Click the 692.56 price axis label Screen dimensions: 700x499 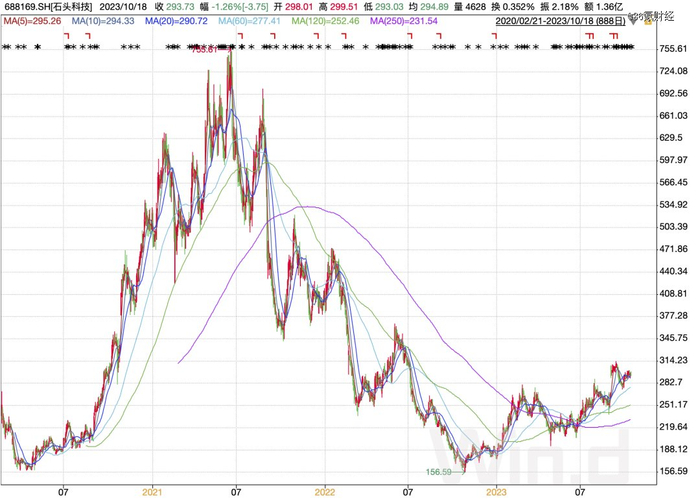click(x=673, y=93)
